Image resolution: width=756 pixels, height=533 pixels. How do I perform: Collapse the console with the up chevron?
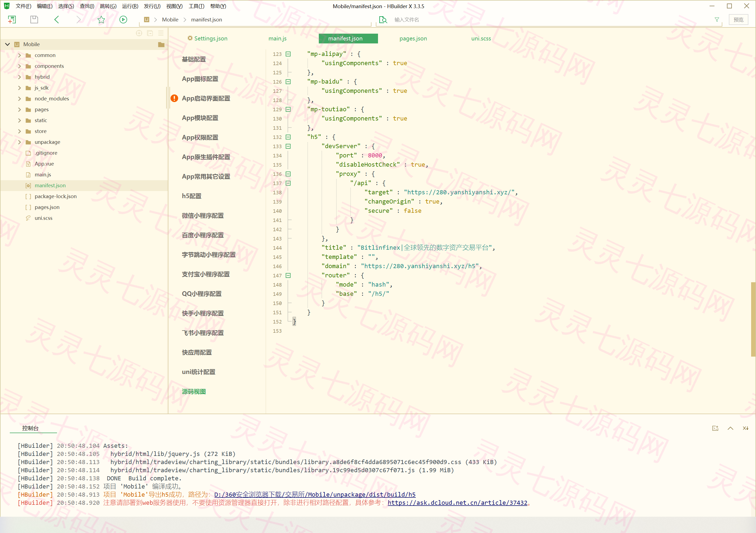click(x=730, y=428)
